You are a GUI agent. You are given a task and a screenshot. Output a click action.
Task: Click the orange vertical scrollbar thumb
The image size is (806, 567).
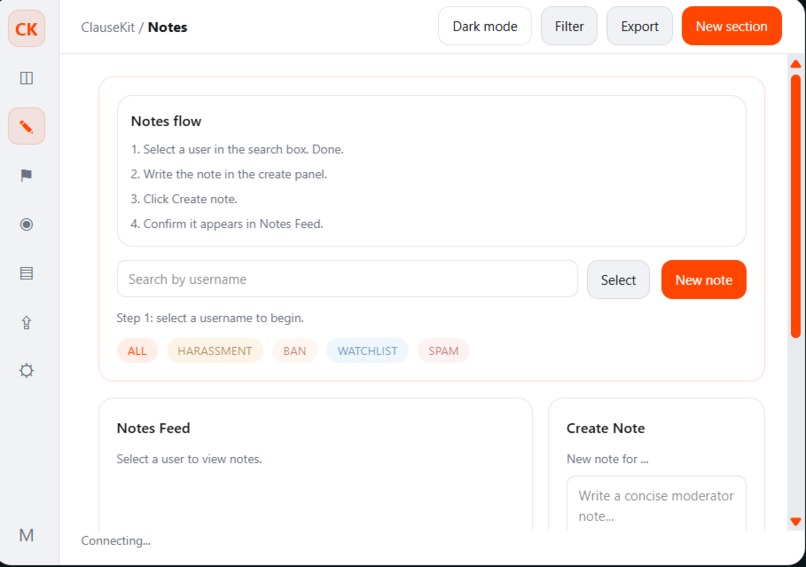click(796, 206)
